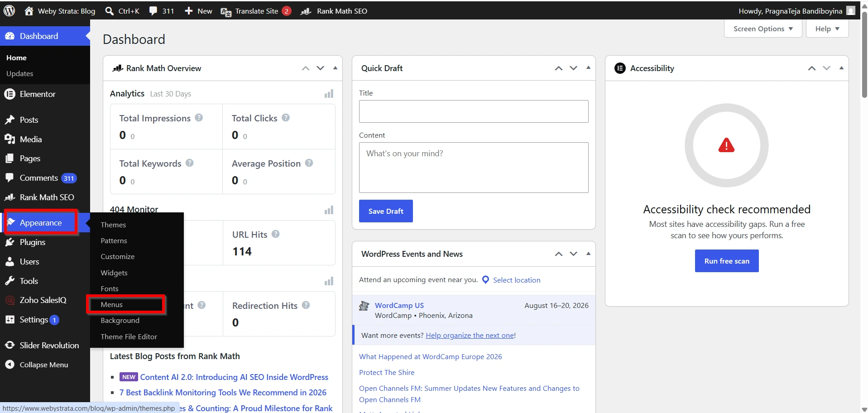Select Customize in Appearance submenu

tap(118, 256)
